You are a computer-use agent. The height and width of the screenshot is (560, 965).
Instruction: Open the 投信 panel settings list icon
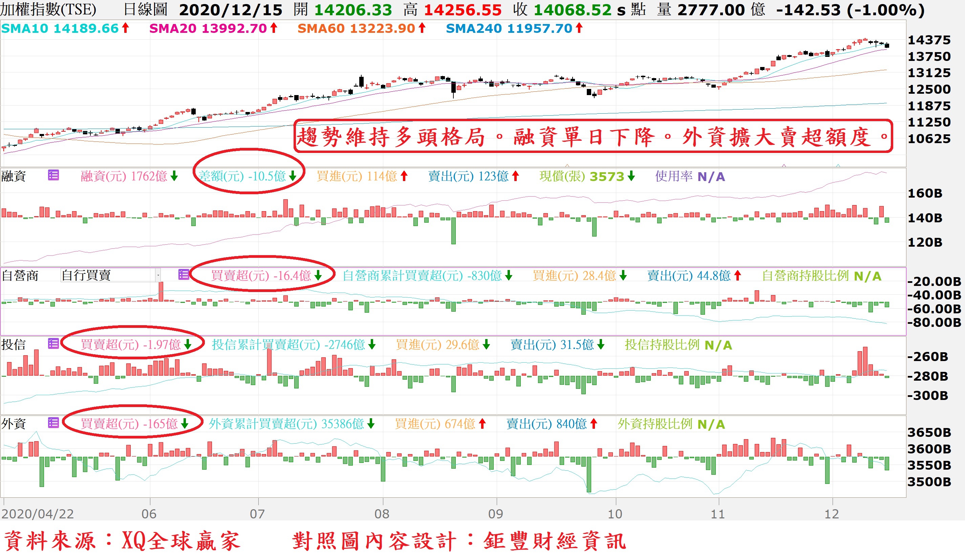[x=53, y=344]
